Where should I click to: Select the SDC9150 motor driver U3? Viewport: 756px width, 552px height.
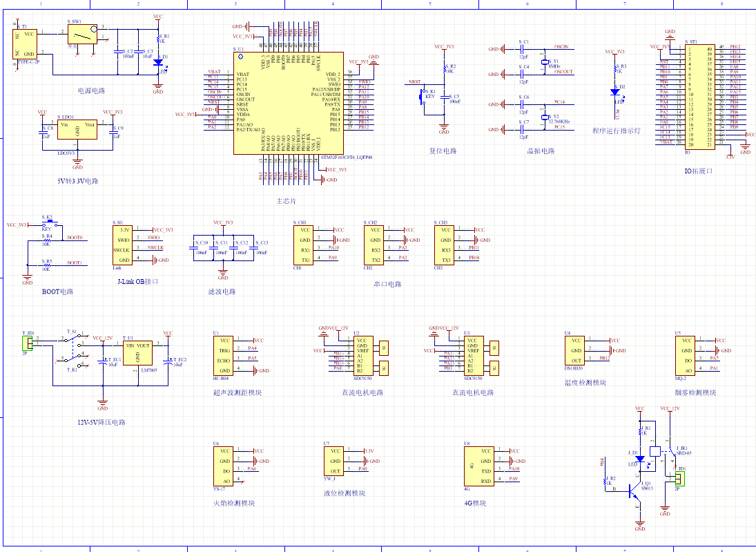(x=472, y=356)
